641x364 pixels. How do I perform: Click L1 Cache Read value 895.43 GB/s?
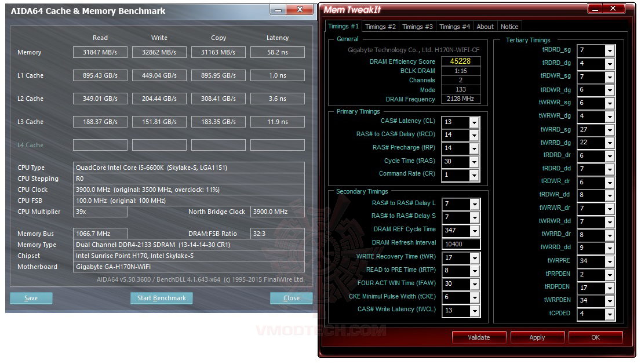pos(100,76)
